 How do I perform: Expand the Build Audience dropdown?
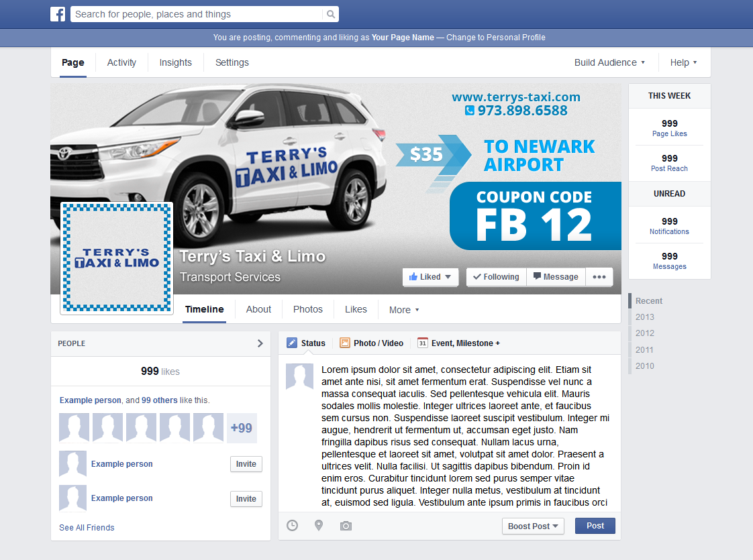coord(609,62)
